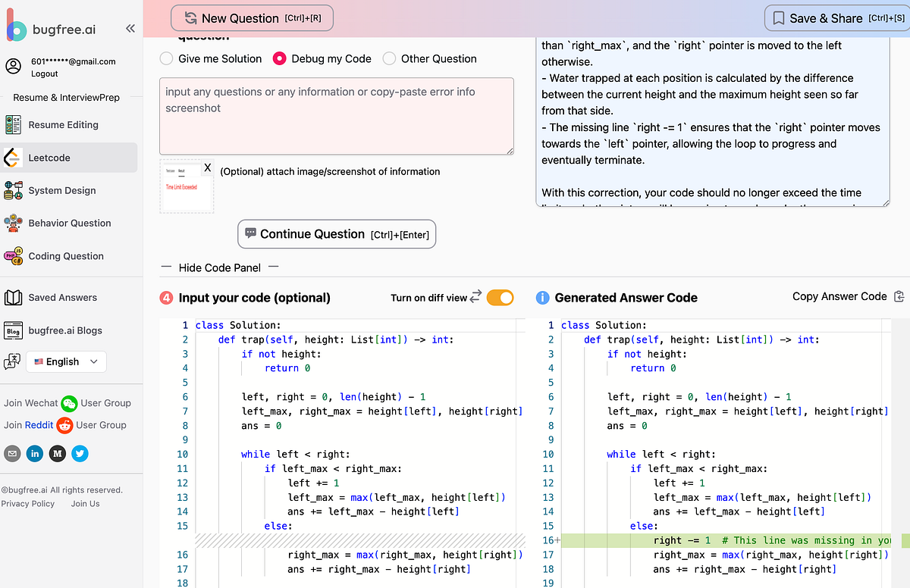Switch to the Behavior Question section
Image resolution: width=910 pixels, height=588 pixels.
pyautogui.click(x=13, y=223)
